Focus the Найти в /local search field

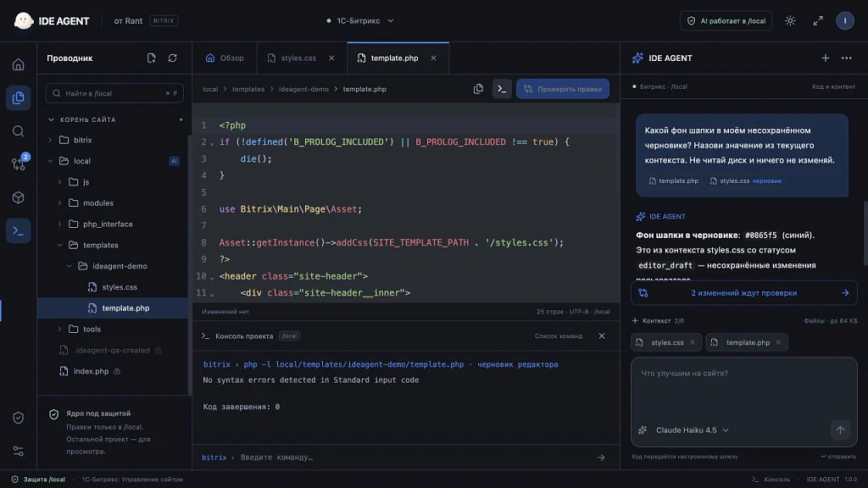114,93
